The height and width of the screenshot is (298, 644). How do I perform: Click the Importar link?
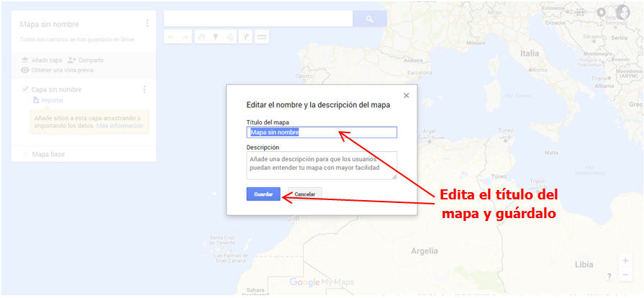pos(48,100)
